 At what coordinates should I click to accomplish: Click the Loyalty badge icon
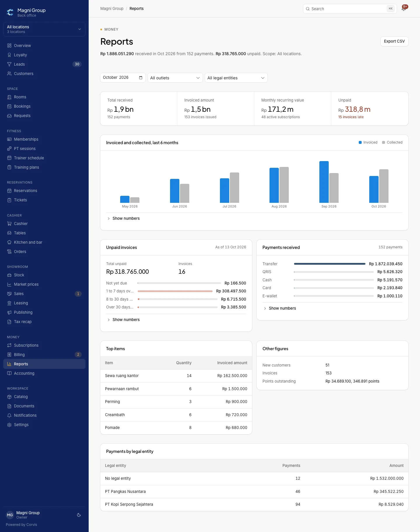tap(9, 55)
